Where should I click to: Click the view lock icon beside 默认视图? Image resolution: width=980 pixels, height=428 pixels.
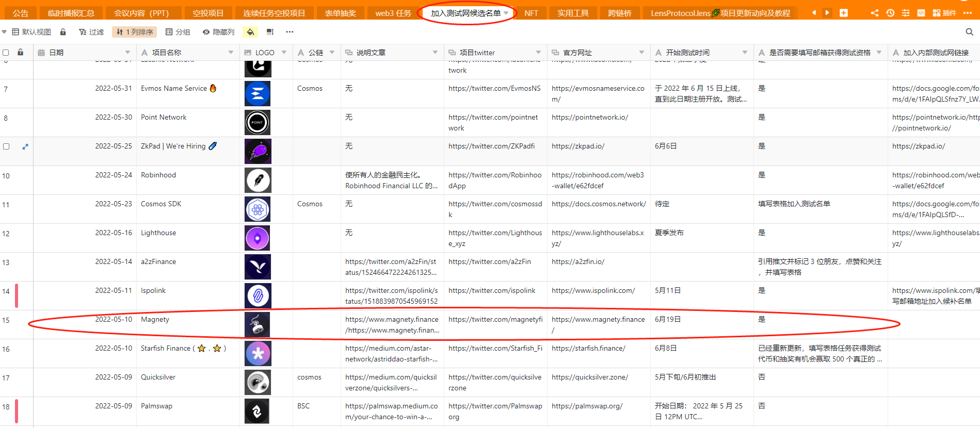(63, 32)
